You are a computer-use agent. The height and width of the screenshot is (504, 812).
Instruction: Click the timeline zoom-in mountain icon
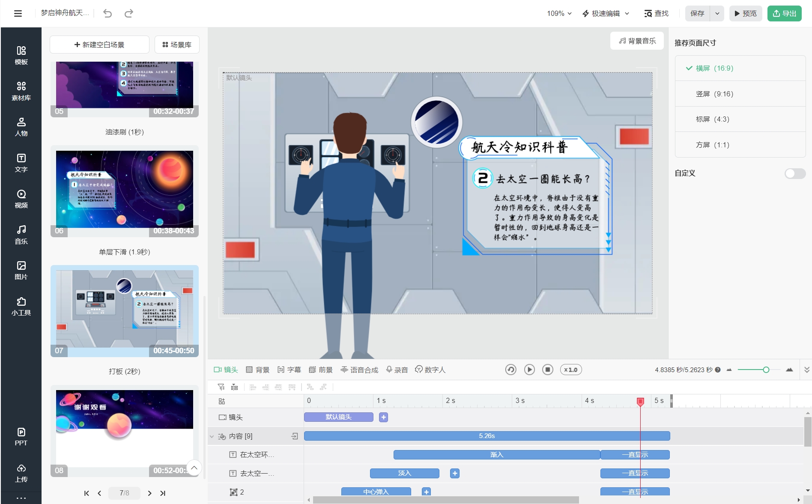tap(789, 370)
